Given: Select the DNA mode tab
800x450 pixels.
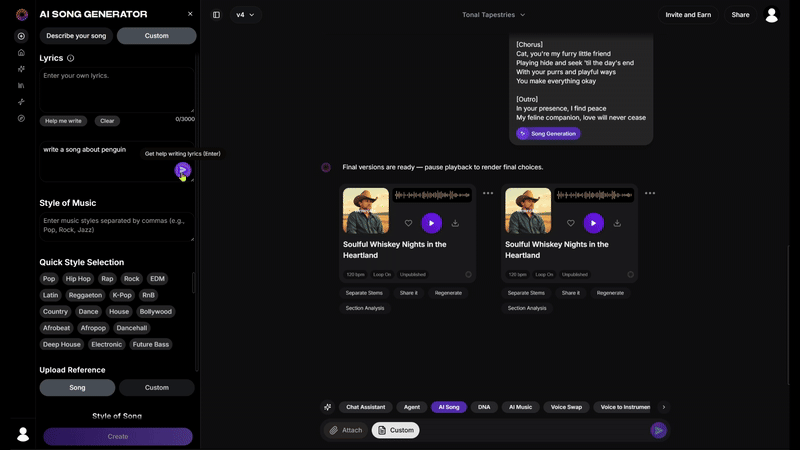Looking at the screenshot, I should (x=484, y=407).
